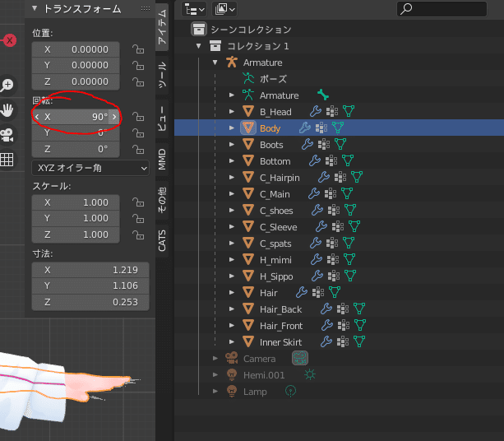
Task: Open the アイテム sidebar tab
Action: pyautogui.click(x=162, y=27)
